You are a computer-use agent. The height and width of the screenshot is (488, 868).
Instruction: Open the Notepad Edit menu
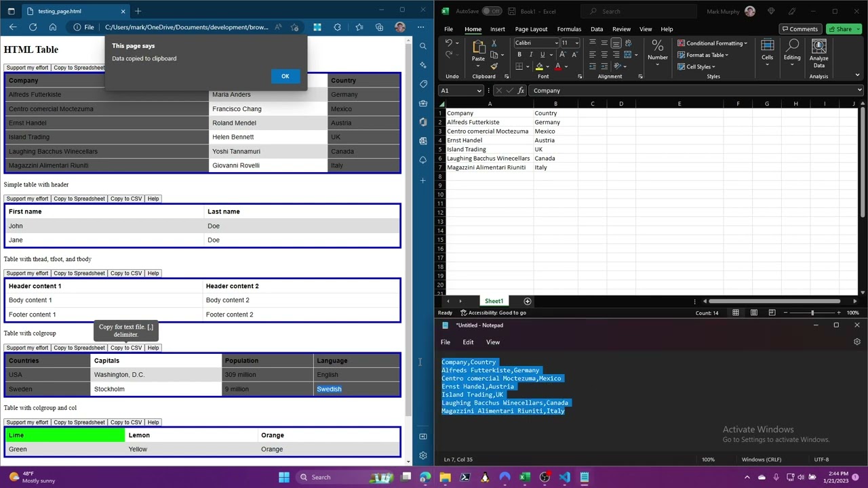468,342
